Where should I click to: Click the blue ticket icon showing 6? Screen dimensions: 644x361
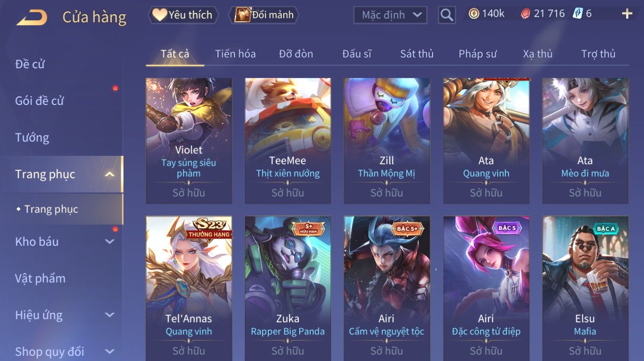pyautogui.click(x=578, y=14)
